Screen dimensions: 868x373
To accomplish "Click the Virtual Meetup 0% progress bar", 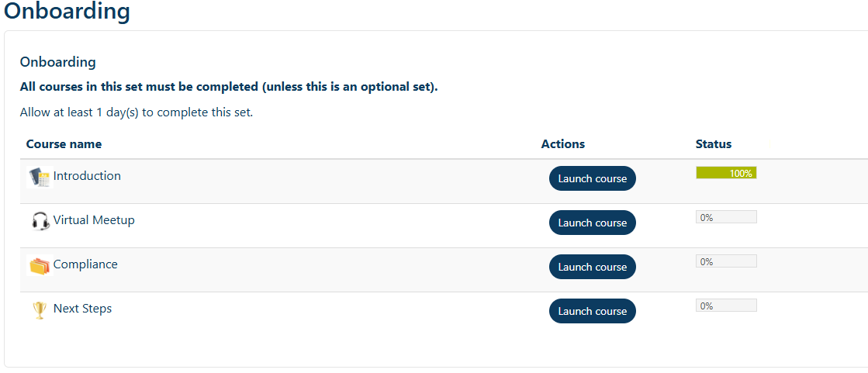I will [726, 217].
